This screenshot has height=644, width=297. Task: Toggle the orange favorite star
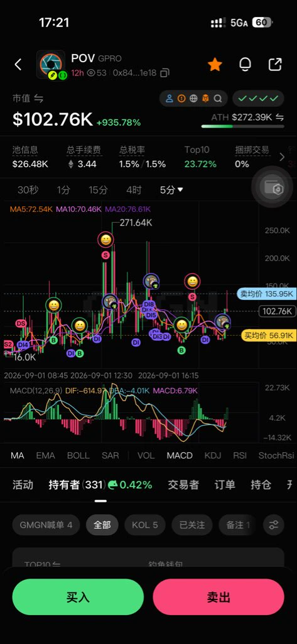tap(215, 65)
